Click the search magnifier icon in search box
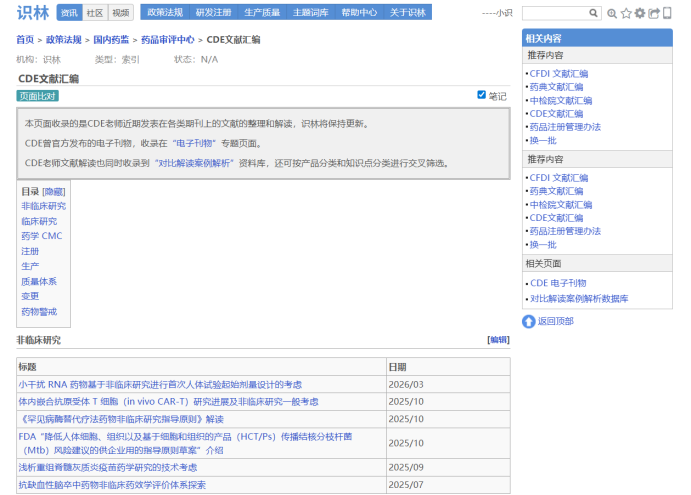The width and height of the screenshot is (691, 495). point(594,14)
